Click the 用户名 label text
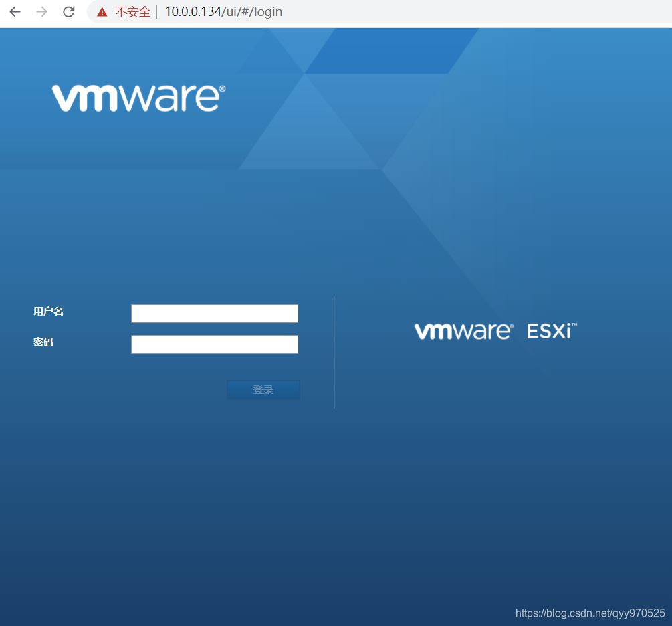Screen dimensions: 672x626 [x=48, y=311]
